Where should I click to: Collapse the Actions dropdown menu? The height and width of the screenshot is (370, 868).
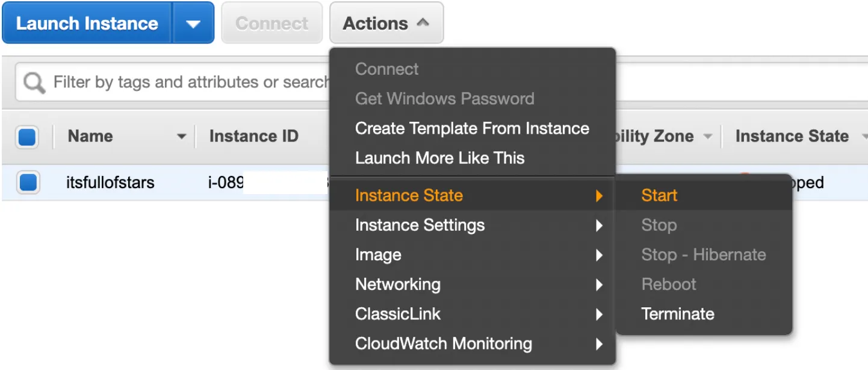coord(386,24)
